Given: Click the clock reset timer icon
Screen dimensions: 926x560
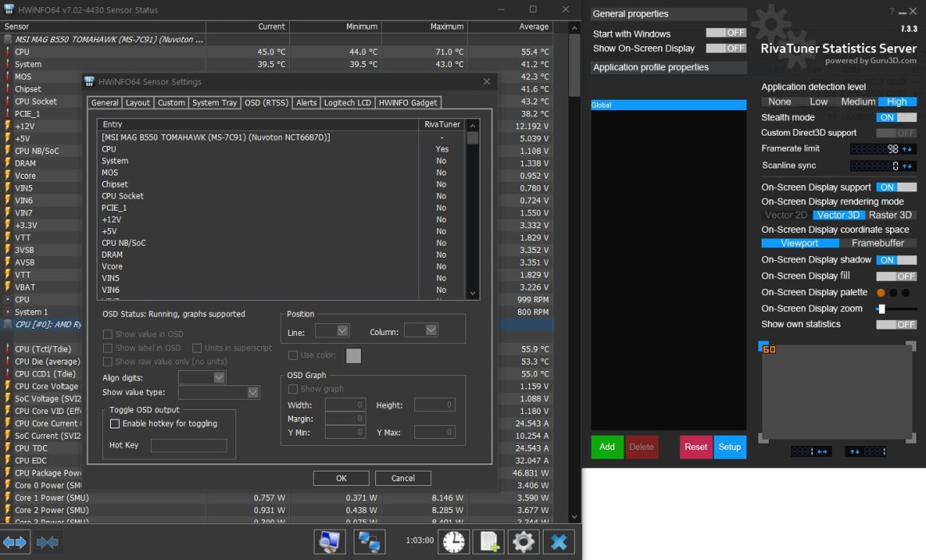Looking at the screenshot, I should tap(453, 542).
